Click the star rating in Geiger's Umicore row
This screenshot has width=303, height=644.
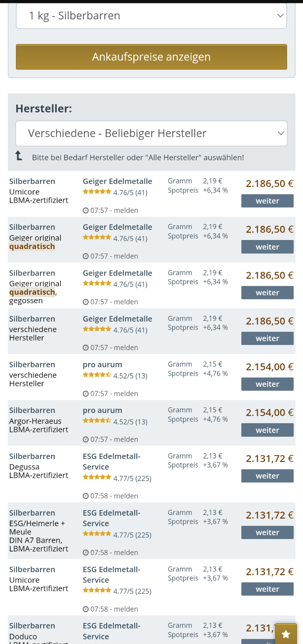tap(97, 192)
